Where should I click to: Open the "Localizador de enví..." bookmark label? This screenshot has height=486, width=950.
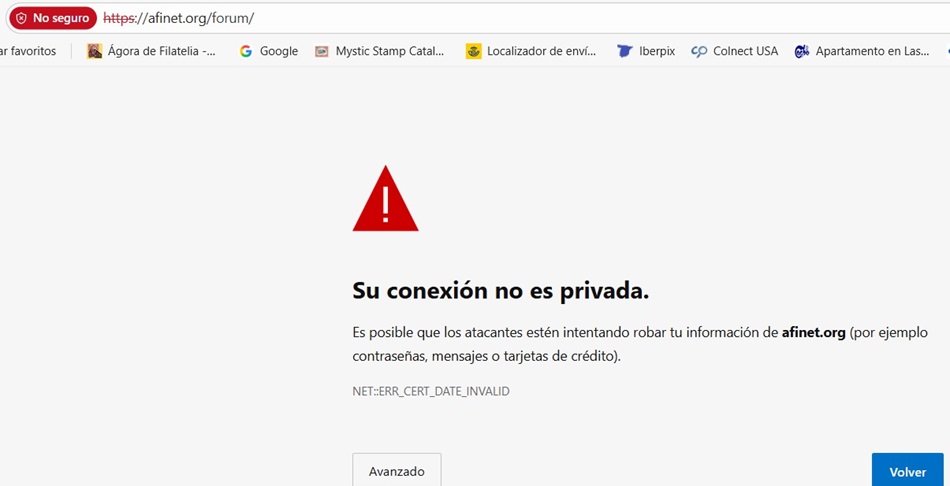541,51
